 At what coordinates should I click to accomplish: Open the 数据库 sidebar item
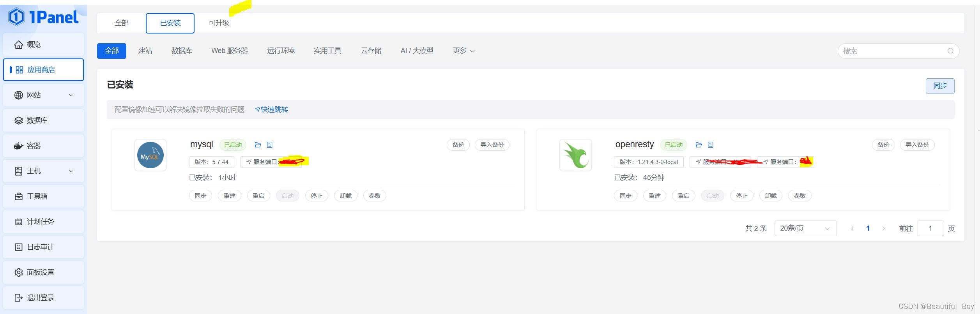(x=43, y=120)
